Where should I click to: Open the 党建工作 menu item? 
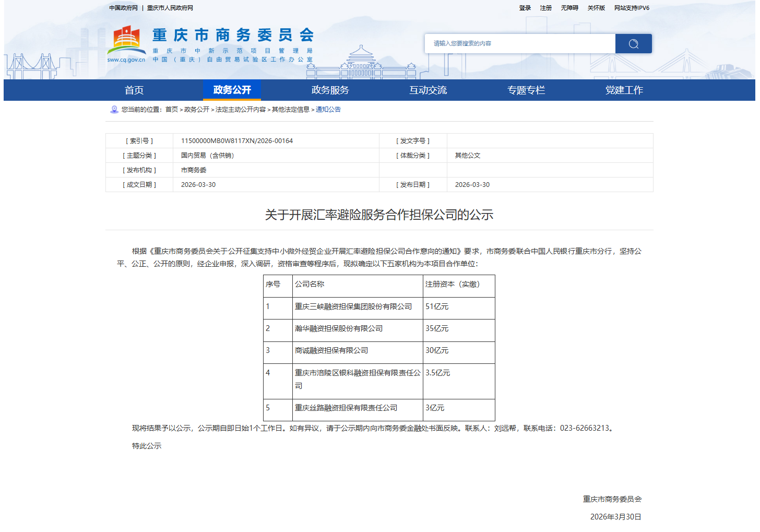point(624,90)
